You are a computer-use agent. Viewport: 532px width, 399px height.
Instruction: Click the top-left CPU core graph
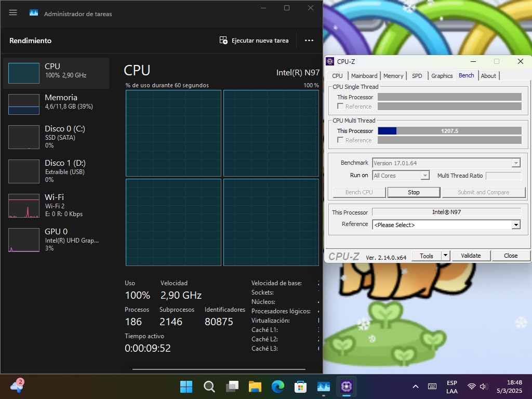pyautogui.click(x=174, y=134)
